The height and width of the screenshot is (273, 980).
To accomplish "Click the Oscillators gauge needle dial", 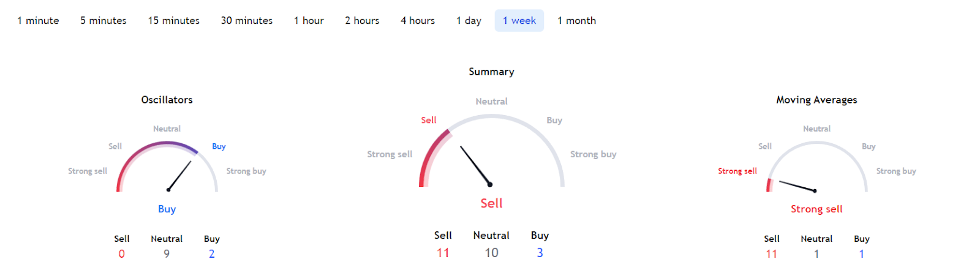I will click(x=167, y=166).
